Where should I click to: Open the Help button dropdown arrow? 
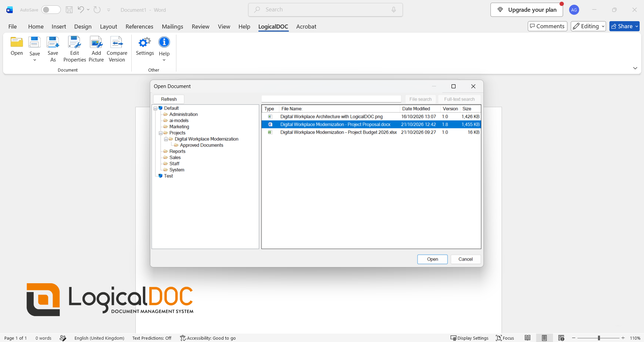pyautogui.click(x=164, y=60)
